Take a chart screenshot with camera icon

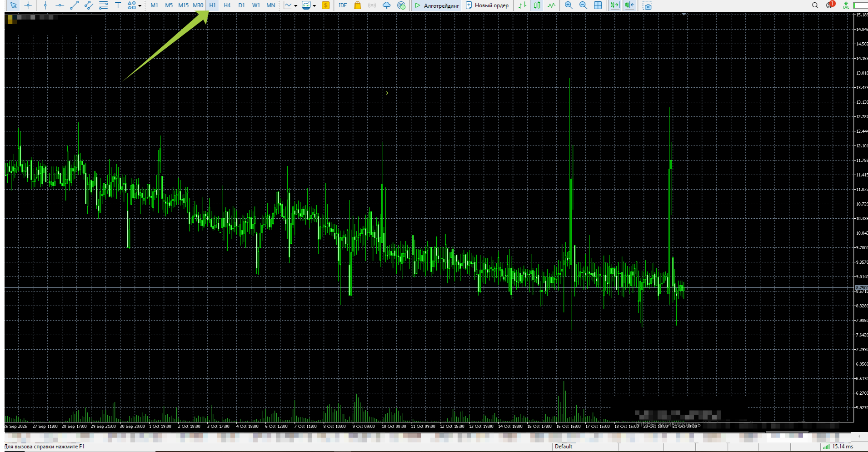pyautogui.click(x=647, y=5)
